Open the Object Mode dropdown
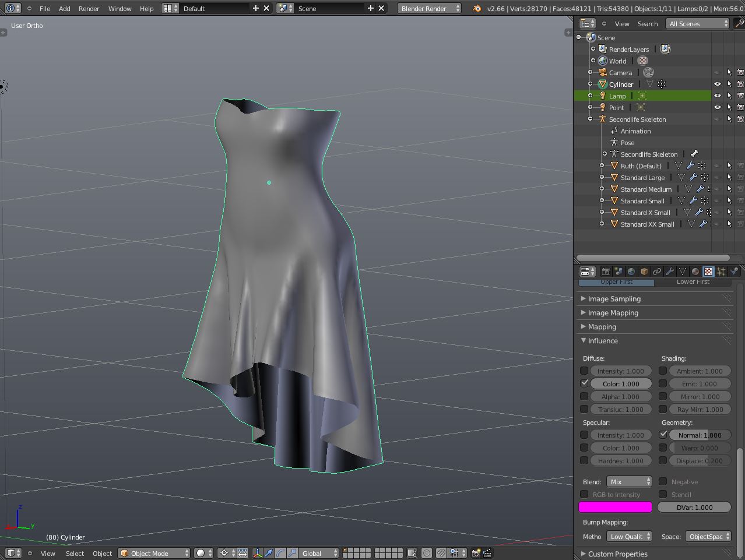 point(154,553)
